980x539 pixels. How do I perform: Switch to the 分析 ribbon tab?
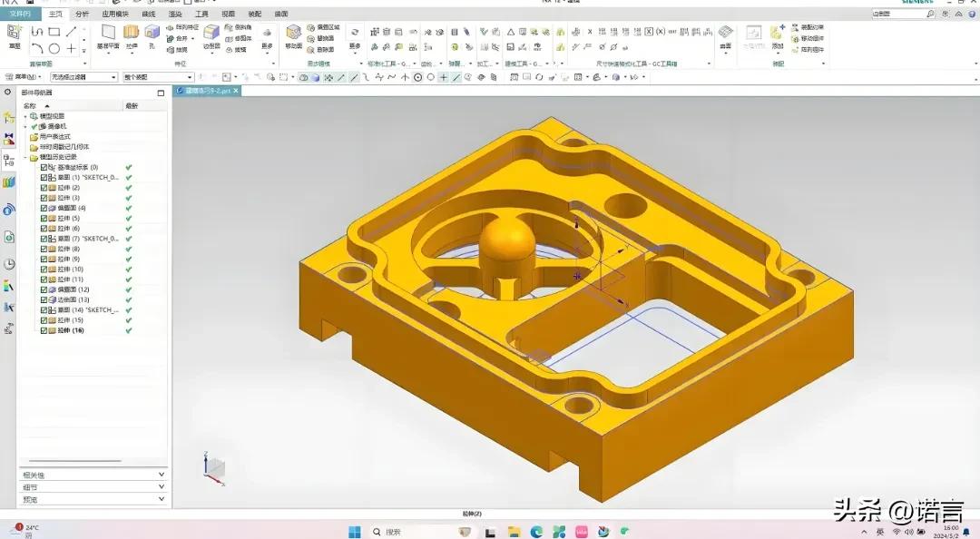[x=82, y=15]
